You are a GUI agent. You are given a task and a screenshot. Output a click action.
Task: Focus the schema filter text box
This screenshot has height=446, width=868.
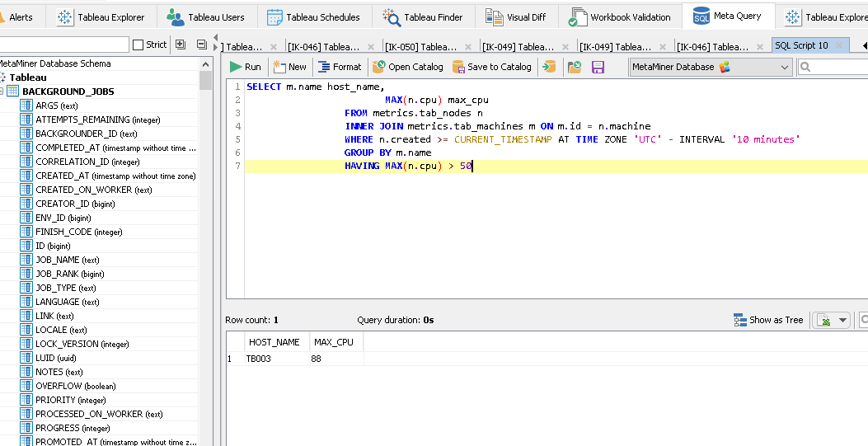(63, 45)
